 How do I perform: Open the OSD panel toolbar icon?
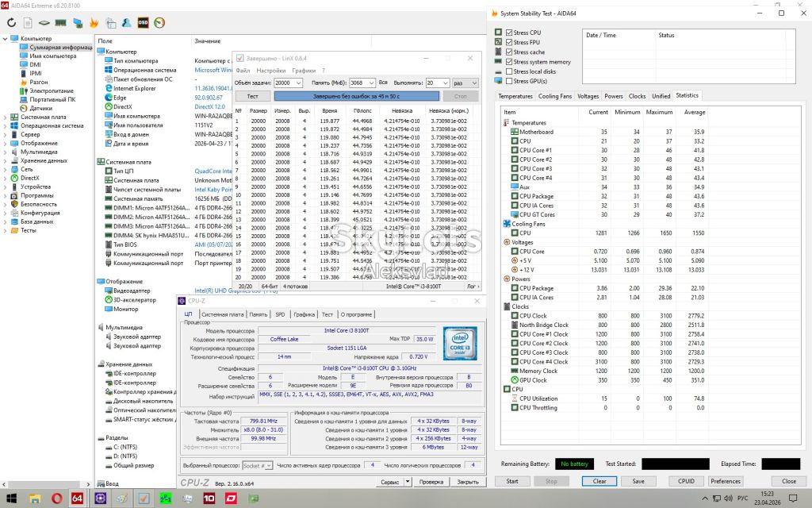pos(143,23)
